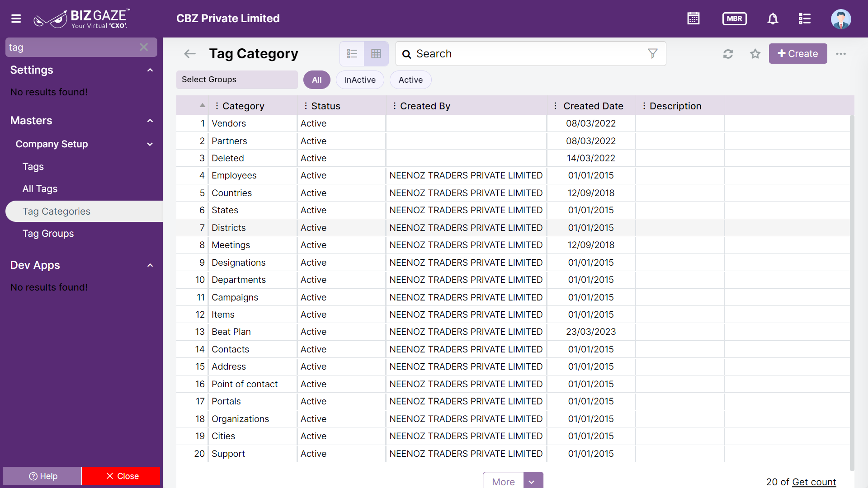
Task: Mark Tag Category as favorite star
Action: (755, 54)
